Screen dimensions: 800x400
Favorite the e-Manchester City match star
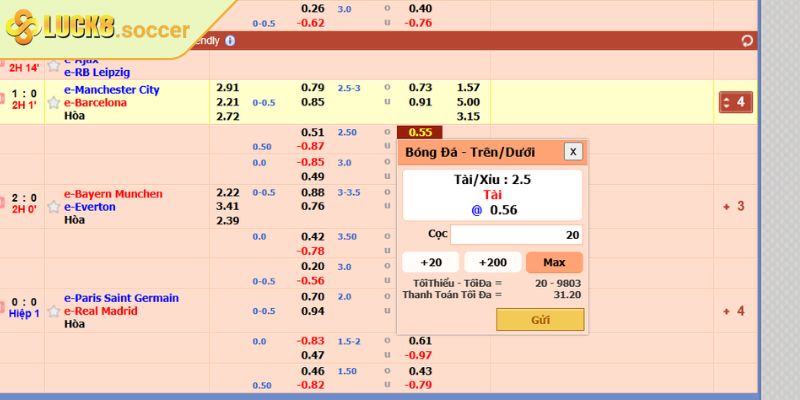click(x=54, y=103)
